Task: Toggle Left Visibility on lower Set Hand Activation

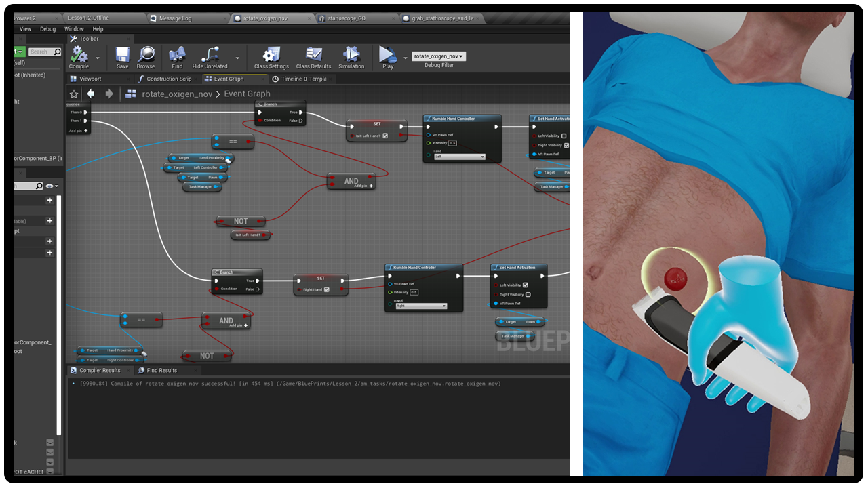Action: [526, 285]
